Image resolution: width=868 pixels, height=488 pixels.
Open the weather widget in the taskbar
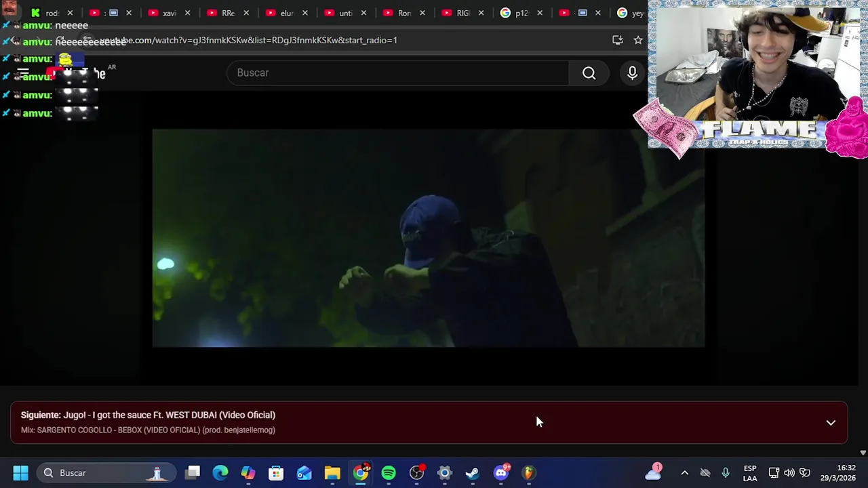coord(653,472)
